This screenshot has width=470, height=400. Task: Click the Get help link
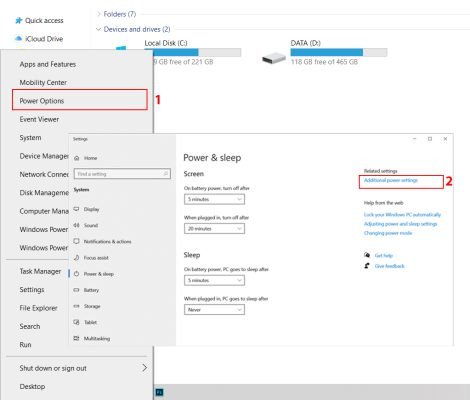[x=384, y=255]
